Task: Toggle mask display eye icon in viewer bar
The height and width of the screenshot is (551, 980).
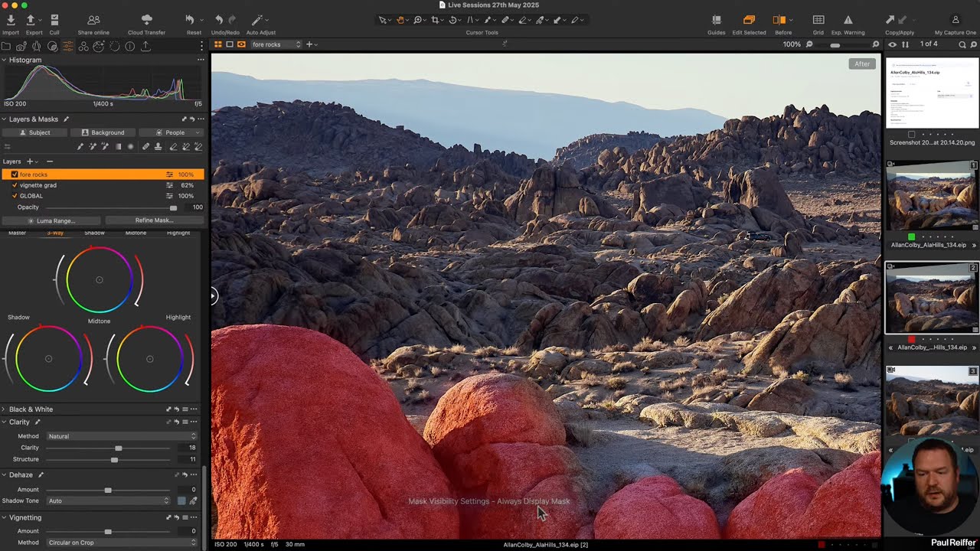Action: click(241, 44)
